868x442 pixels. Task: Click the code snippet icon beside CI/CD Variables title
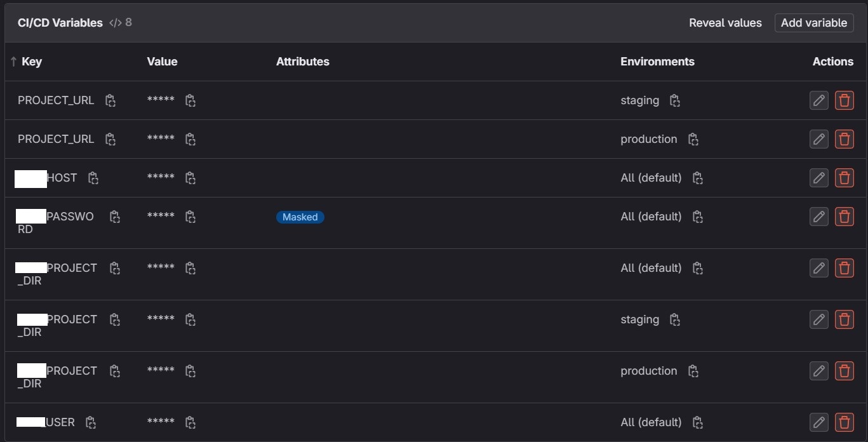click(x=116, y=22)
